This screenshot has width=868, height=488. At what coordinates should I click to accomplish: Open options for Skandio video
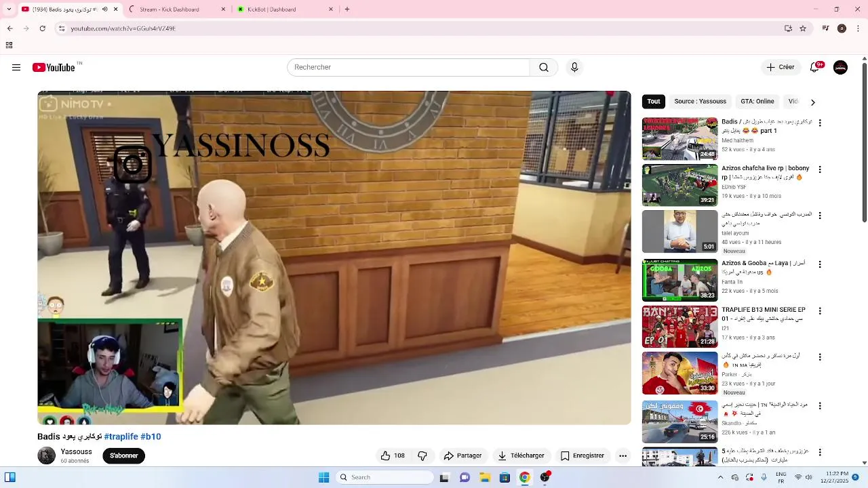point(820,405)
